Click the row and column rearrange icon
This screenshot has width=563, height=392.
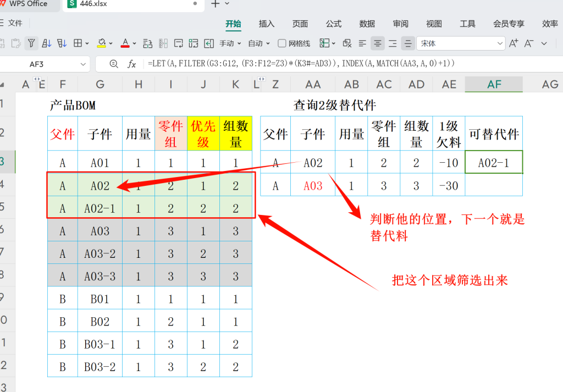[147, 43]
